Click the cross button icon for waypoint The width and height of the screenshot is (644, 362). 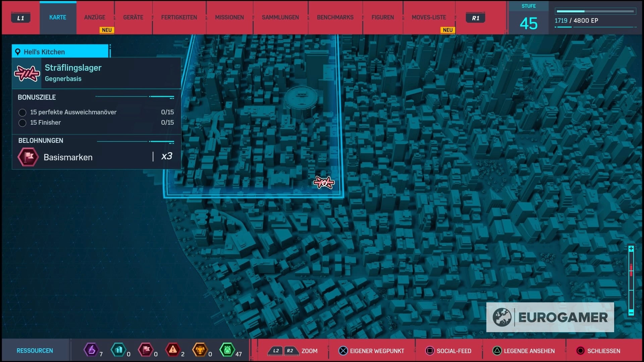pyautogui.click(x=343, y=351)
